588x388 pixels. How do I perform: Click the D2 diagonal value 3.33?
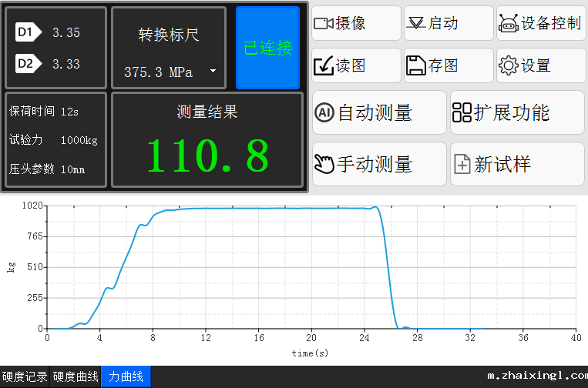point(66,64)
